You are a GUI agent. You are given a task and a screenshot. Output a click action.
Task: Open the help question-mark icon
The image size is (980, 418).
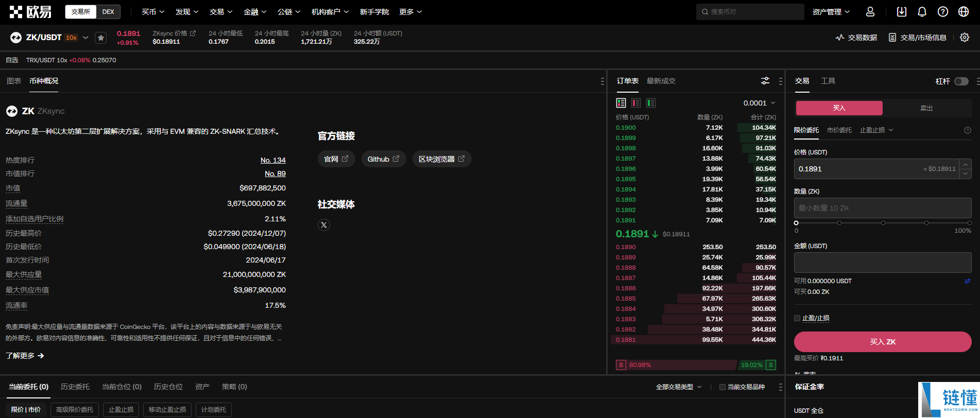pyautogui.click(x=943, y=12)
